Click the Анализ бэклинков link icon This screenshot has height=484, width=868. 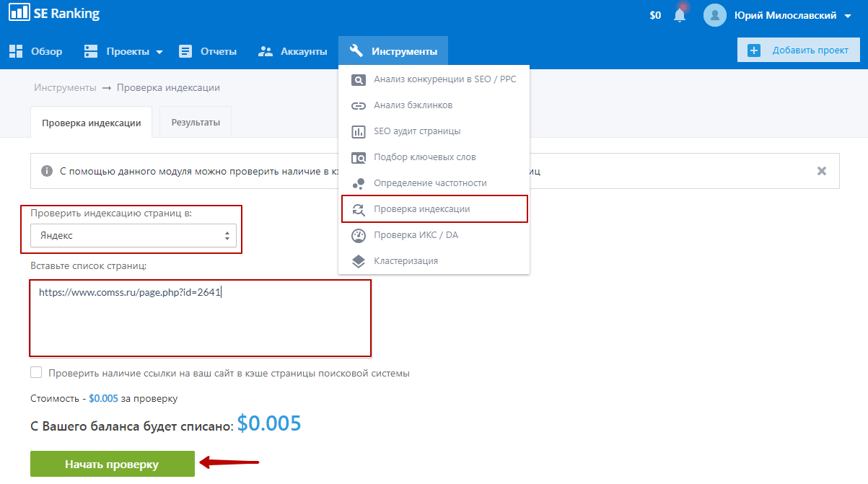point(359,105)
